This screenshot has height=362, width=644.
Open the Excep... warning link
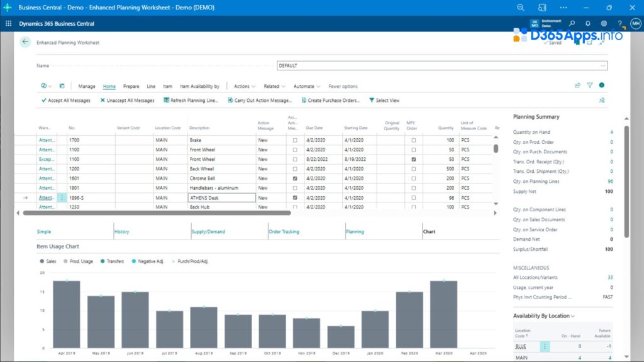coord(46,159)
